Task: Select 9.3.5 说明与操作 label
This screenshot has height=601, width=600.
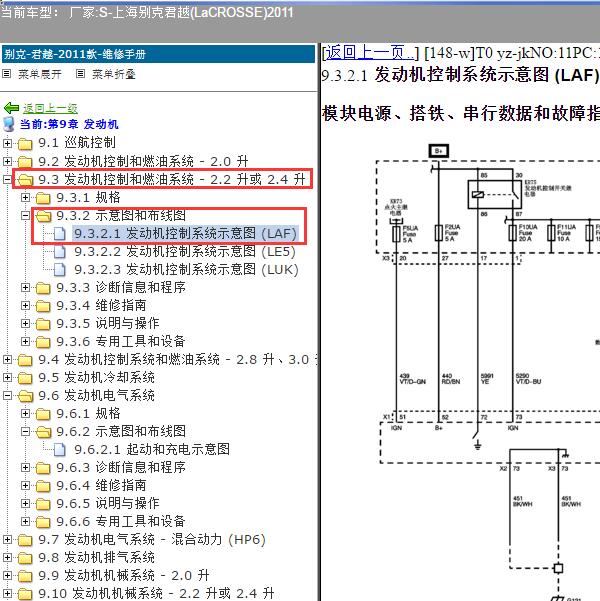Action: [x=108, y=323]
